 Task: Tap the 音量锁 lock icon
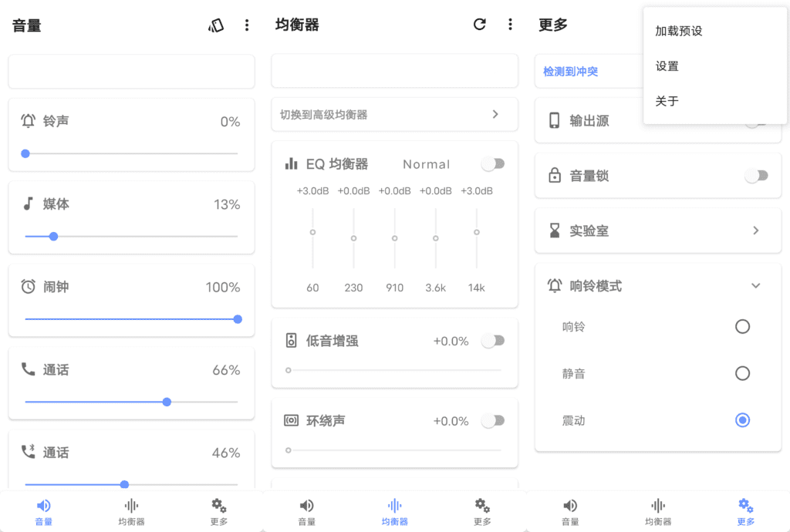(554, 176)
